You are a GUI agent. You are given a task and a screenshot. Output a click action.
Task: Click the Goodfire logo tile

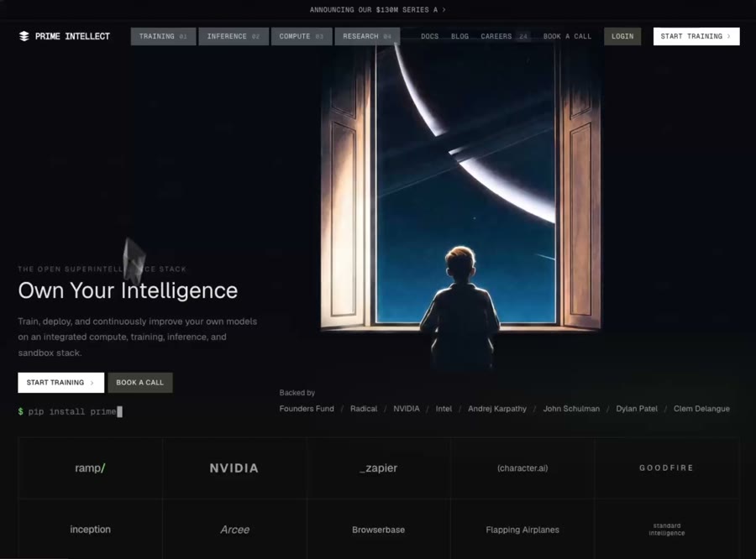pos(667,468)
